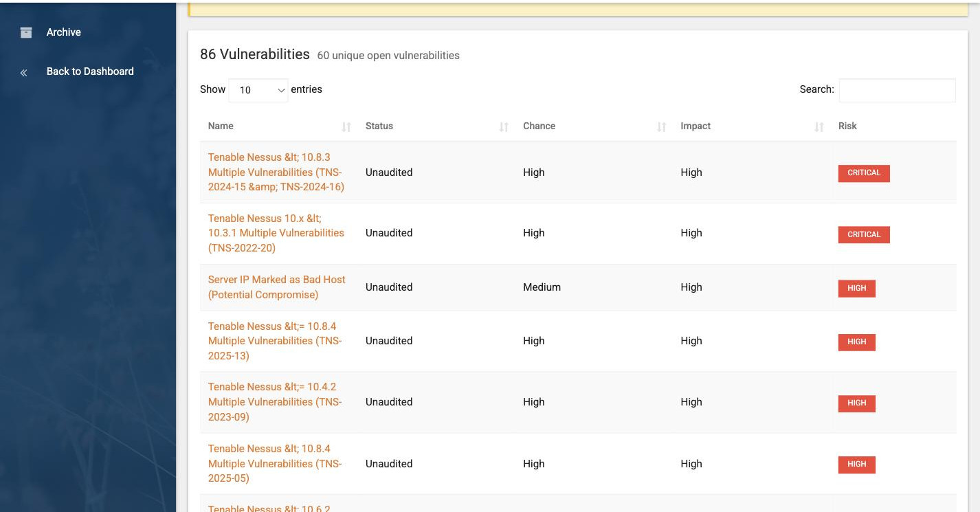Click the double-chevron Back to Dashboard icon
Image resolution: width=980 pixels, height=512 pixels.
[23, 72]
